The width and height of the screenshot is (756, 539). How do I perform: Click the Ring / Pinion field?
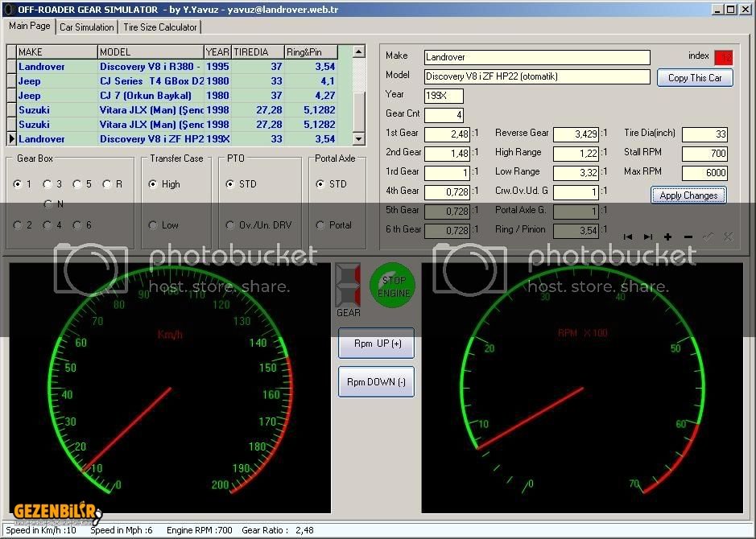tap(576, 231)
